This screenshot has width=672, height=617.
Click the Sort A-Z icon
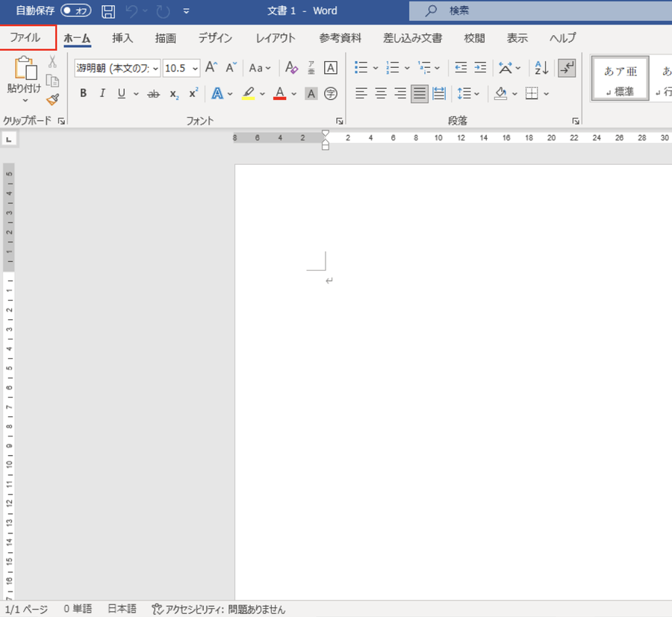pos(541,68)
